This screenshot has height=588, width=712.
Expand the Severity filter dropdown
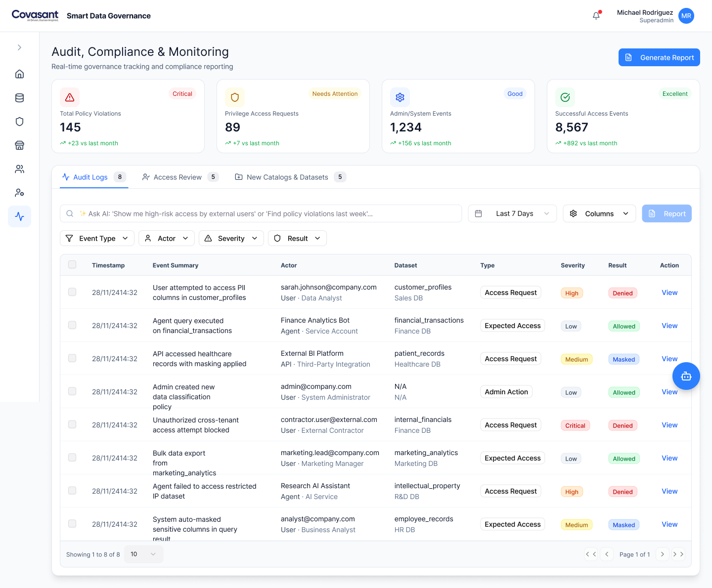pos(231,238)
